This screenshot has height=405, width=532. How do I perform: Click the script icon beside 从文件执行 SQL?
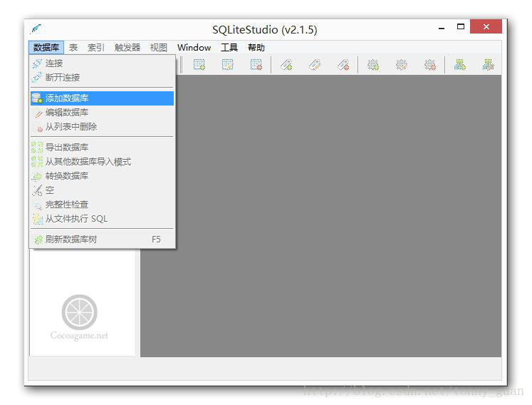point(37,219)
